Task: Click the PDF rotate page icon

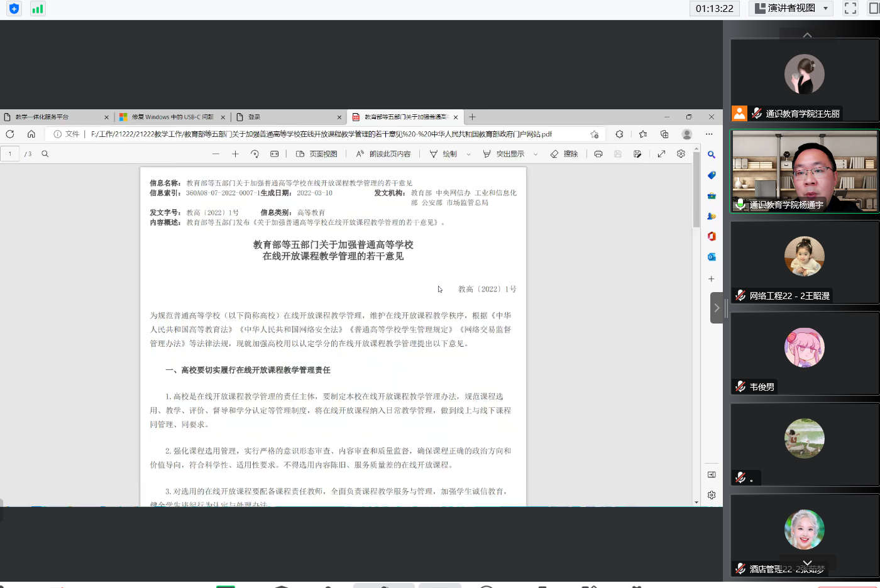Action: pos(255,154)
